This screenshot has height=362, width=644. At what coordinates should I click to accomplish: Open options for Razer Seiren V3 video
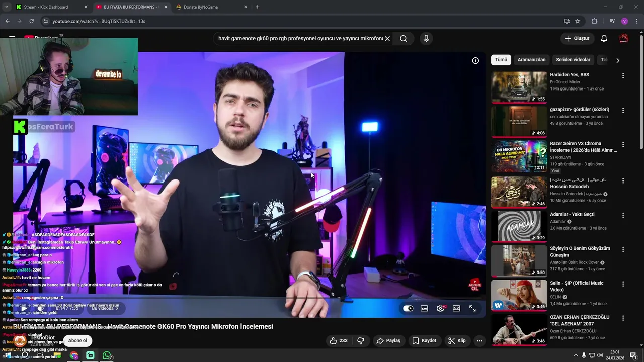pyautogui.click(x=623, y=144)
